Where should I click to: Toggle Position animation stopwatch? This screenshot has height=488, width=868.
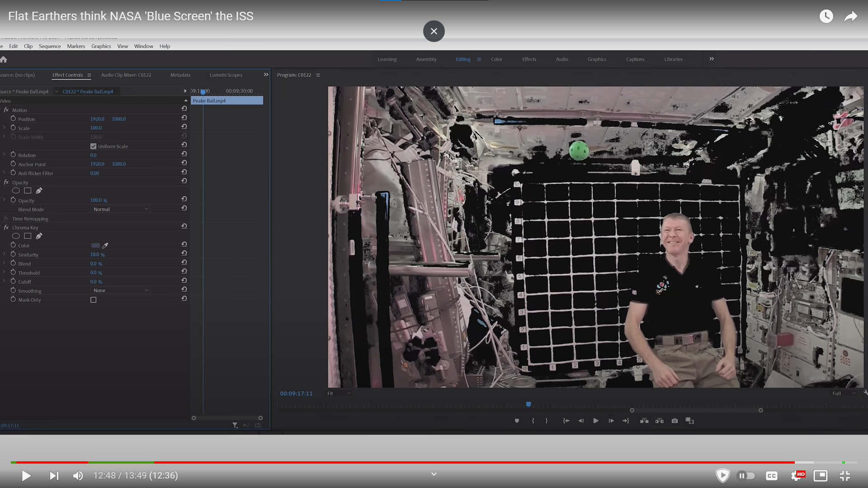click(x=13, y=118)
